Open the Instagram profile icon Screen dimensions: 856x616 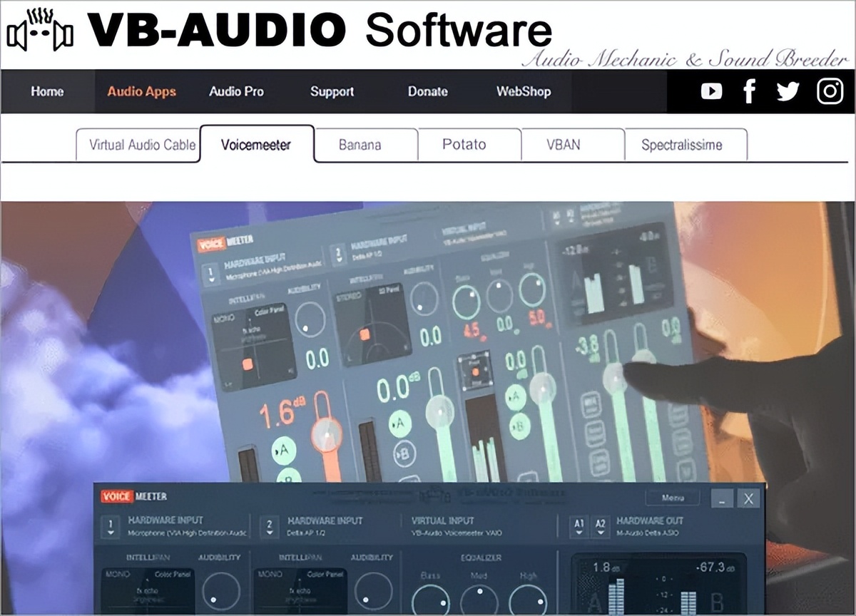[830, 91]
